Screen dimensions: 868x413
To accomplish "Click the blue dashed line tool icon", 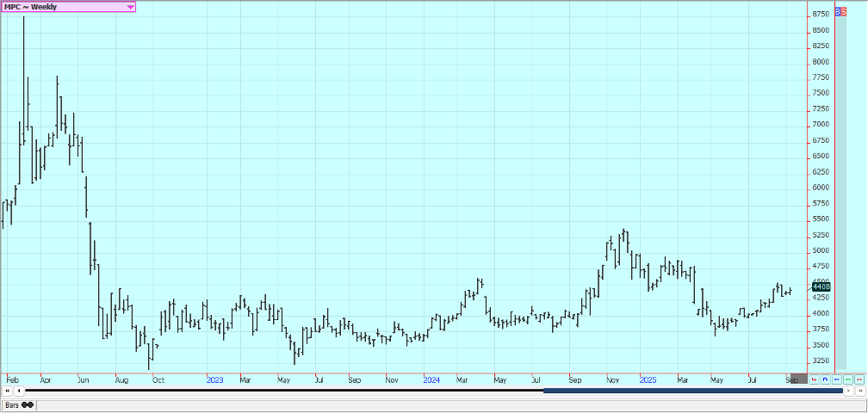I will (836, 379).
